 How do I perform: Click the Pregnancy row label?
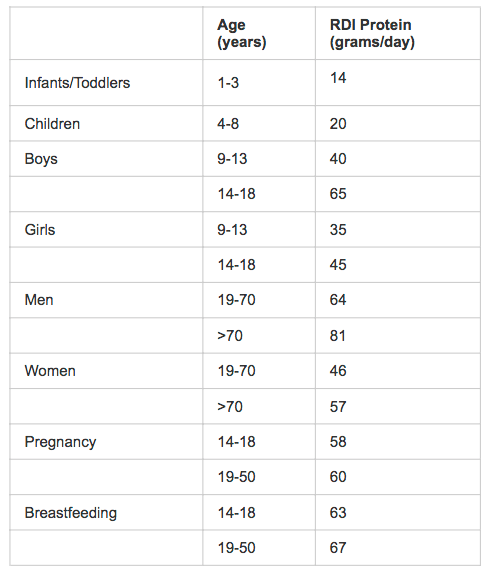(x=61, y=442)
